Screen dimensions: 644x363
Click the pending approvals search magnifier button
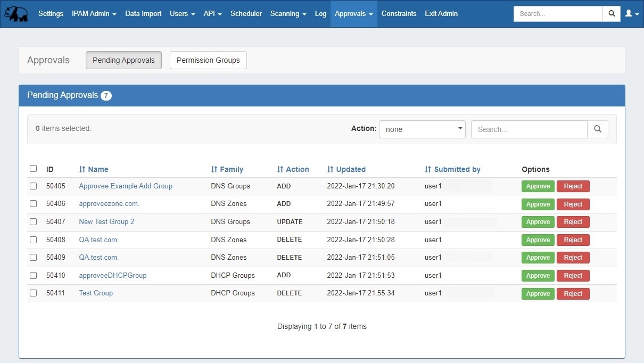tap(597, 129)
